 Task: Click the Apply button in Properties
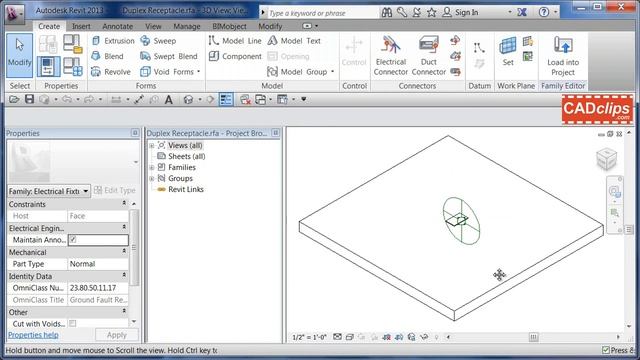point(117,335)
